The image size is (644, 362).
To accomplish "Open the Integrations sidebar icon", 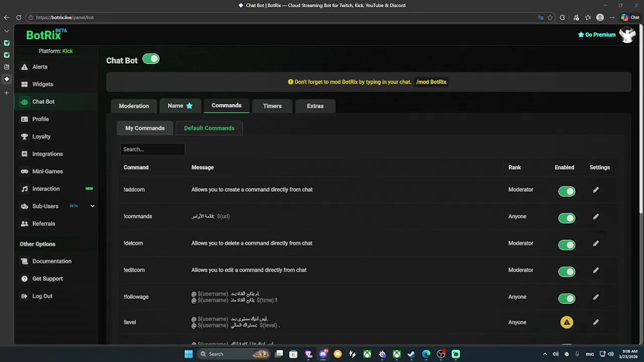I will (x=24, y=154).
